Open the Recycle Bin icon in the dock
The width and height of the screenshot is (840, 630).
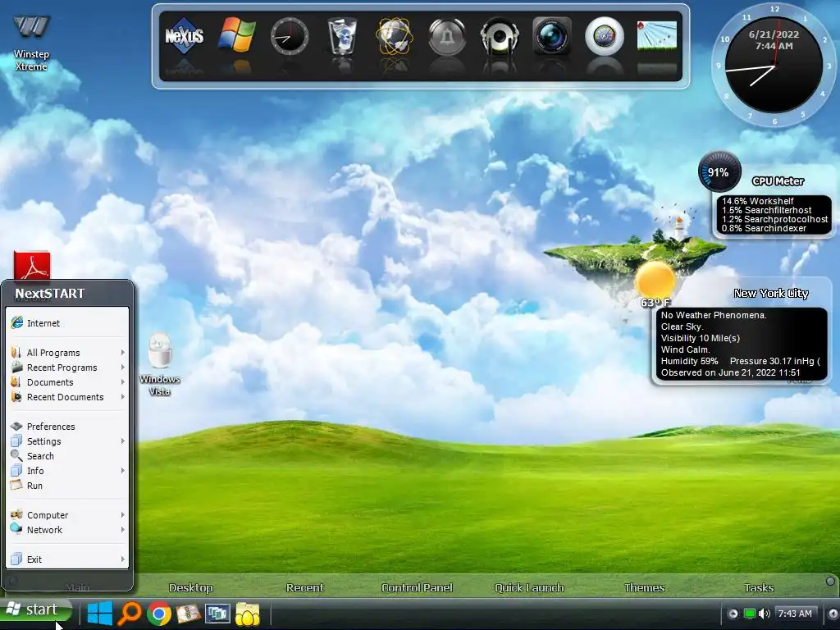pyautogui.click(x=342, y=36)
